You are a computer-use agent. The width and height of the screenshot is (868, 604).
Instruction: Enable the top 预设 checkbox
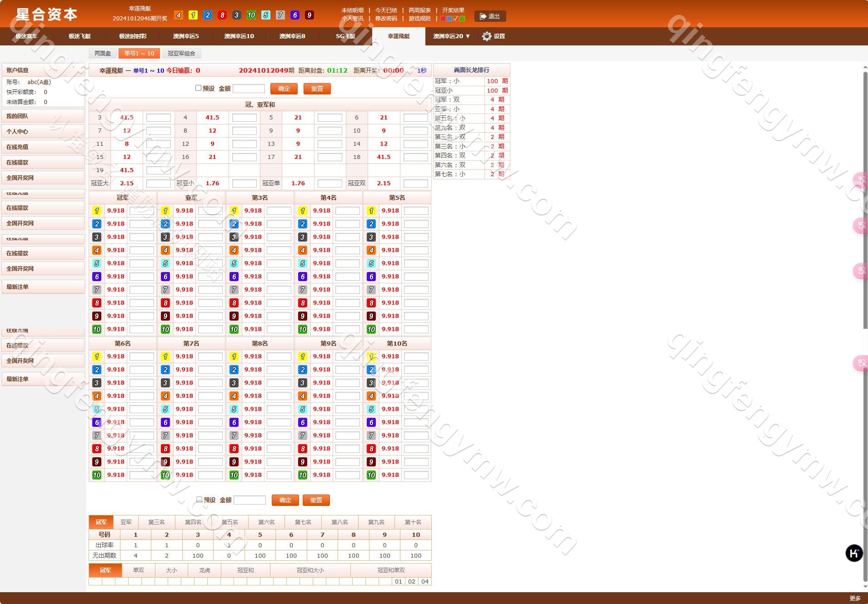point(198,88)
